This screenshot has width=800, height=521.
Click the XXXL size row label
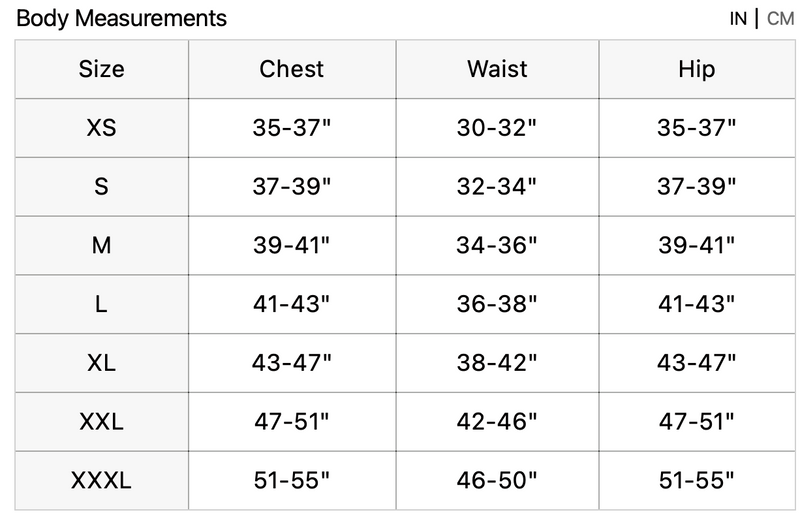[x=101, y=481]
